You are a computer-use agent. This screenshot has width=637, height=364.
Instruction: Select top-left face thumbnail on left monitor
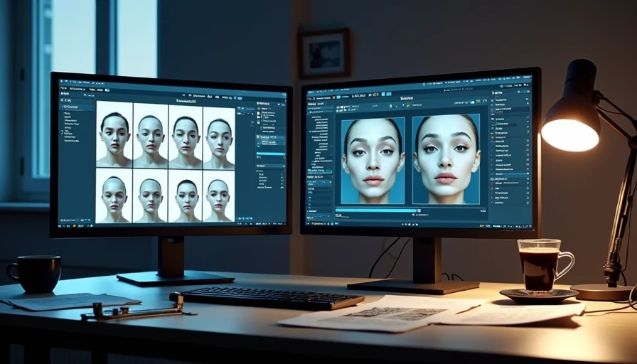coord(114,134)
